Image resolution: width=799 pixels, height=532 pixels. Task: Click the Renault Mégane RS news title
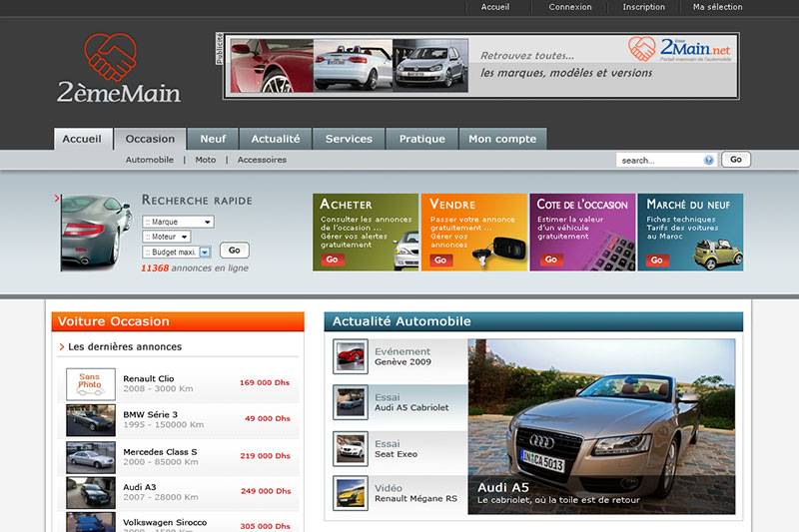(x=415, y=499)
